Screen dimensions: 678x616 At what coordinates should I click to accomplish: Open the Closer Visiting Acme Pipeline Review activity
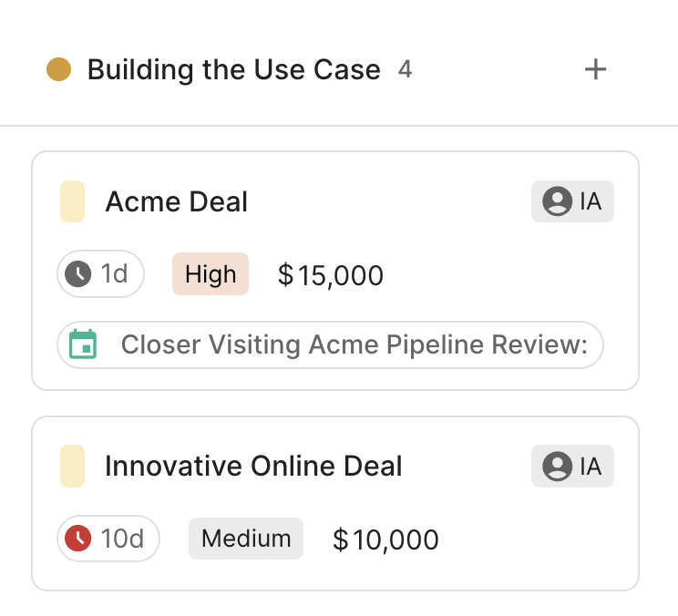pyautogui.click(x=354, y=344)
